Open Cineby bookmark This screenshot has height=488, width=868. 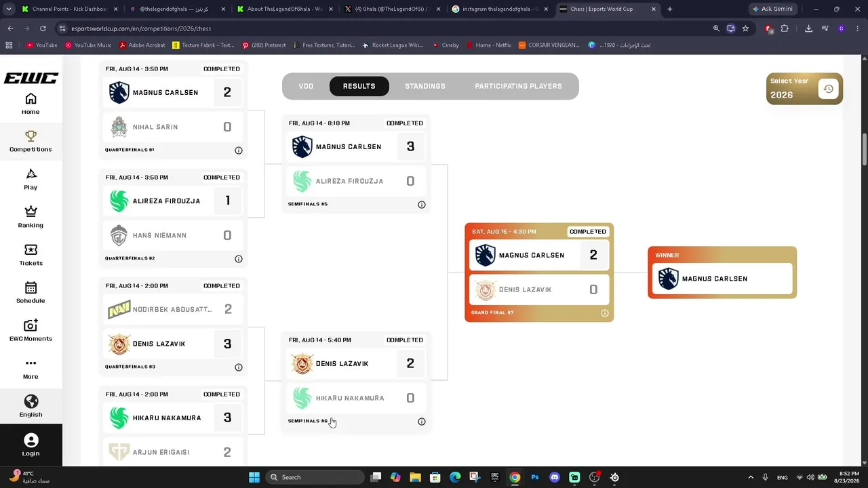click(445, 45)
